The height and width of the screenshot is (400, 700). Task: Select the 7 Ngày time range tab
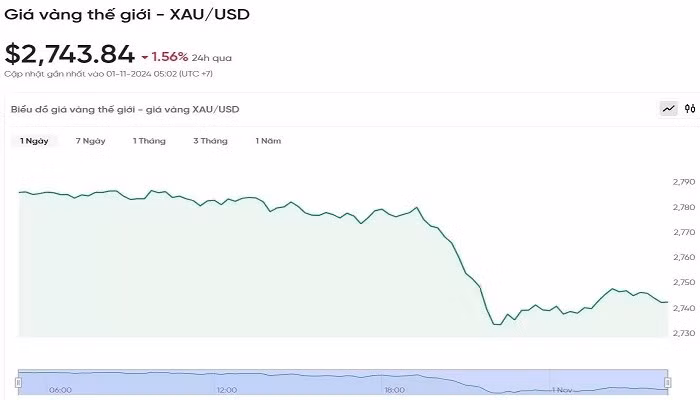coord(90,141)
